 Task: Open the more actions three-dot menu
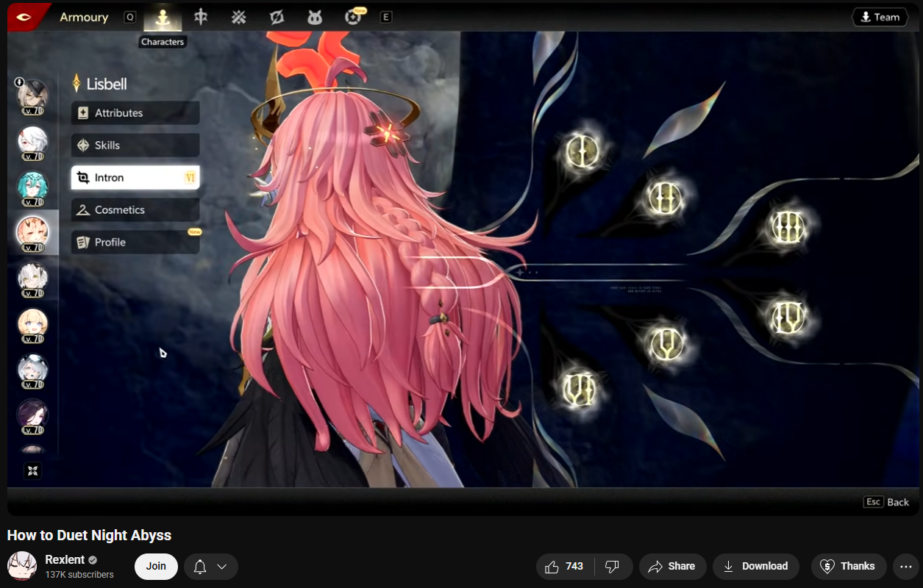905,566
